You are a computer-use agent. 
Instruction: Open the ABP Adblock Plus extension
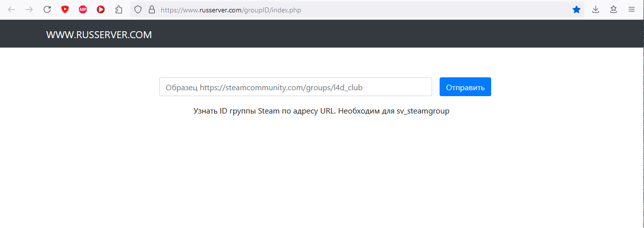(83, 9)
